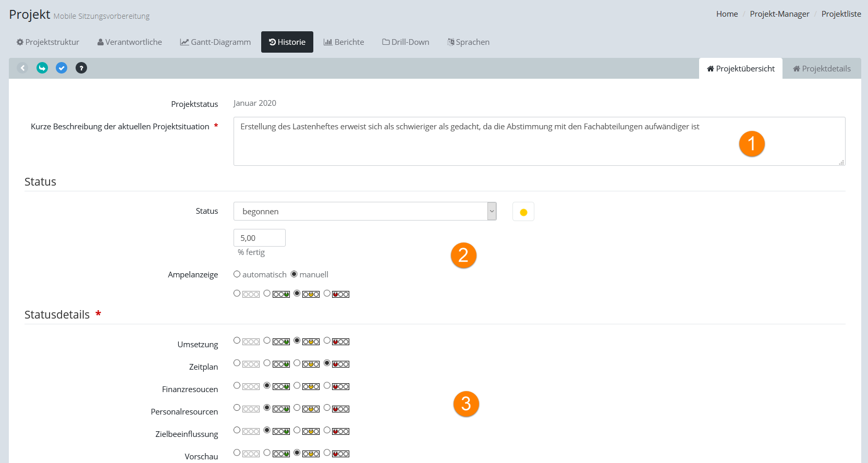868x463 pixels.
Task: Pick yellow traffic light for Finanzresoucen
Action: coord(297,385)
